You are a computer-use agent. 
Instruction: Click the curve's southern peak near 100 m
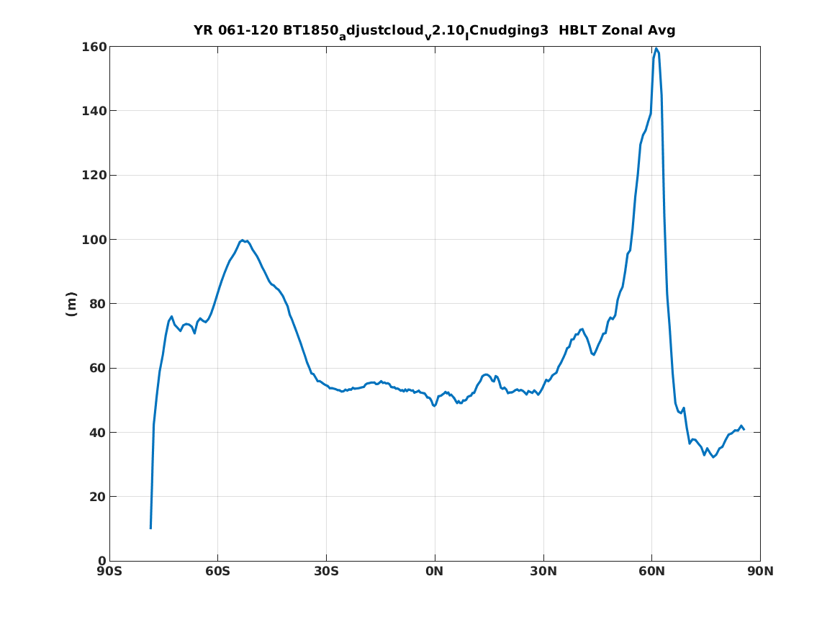pyautogui.click(x=243, y=240)
